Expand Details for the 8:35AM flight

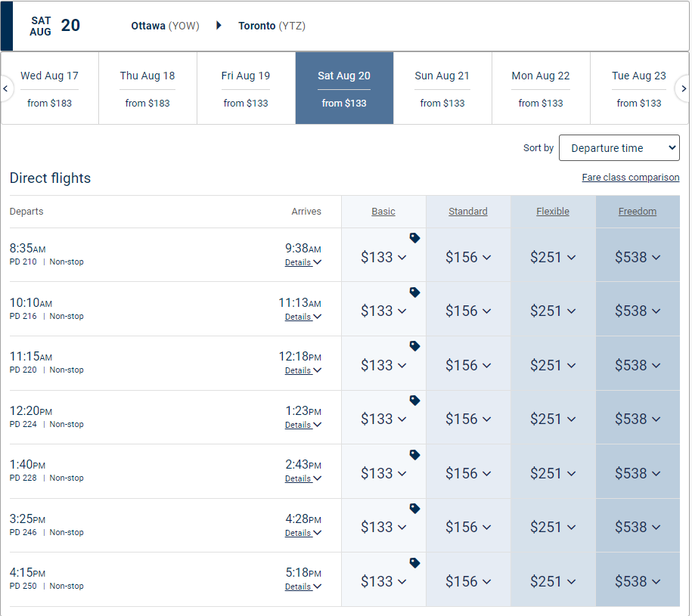(303, 262)
